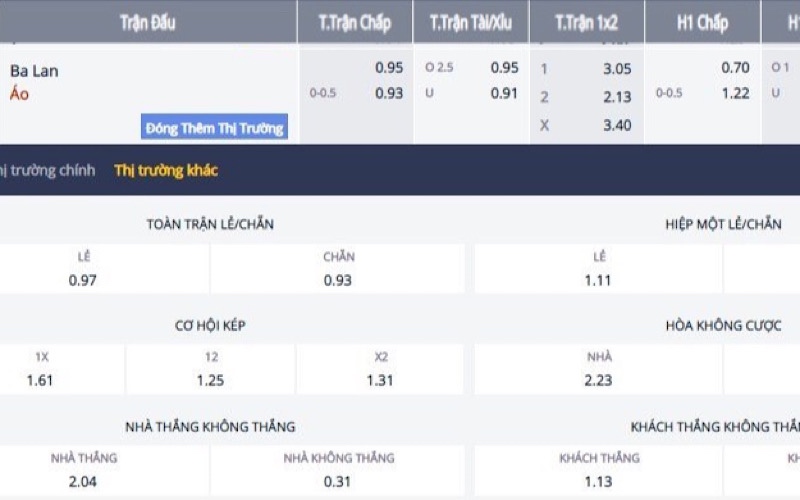The height and width of the screenshot is (500, 800).
Task: Select 1x2 away win odds 2.13
Action: (x=617, y=97)
